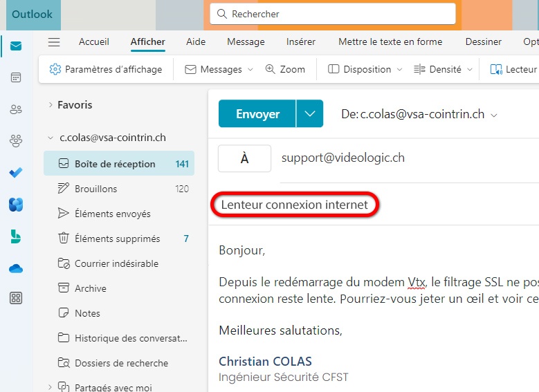
Task: Open the Disposition dropdown
Action: pyautogui.click(x=364, y=69)
